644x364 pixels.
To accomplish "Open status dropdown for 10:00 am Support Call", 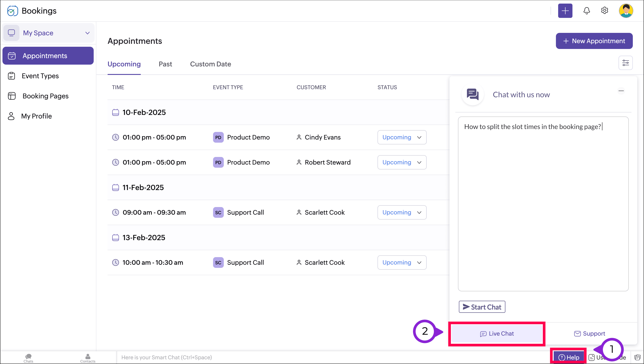I will pos(402,262).
